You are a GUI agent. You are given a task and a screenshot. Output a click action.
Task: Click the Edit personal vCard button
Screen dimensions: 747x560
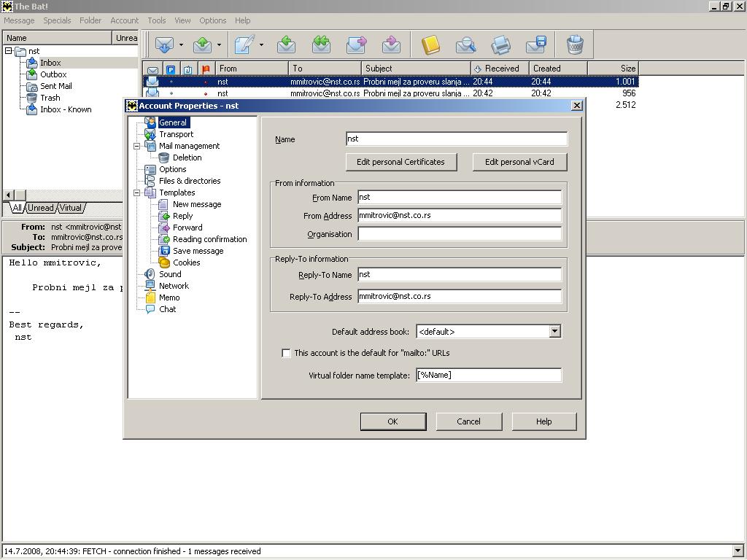pos(519,162)
